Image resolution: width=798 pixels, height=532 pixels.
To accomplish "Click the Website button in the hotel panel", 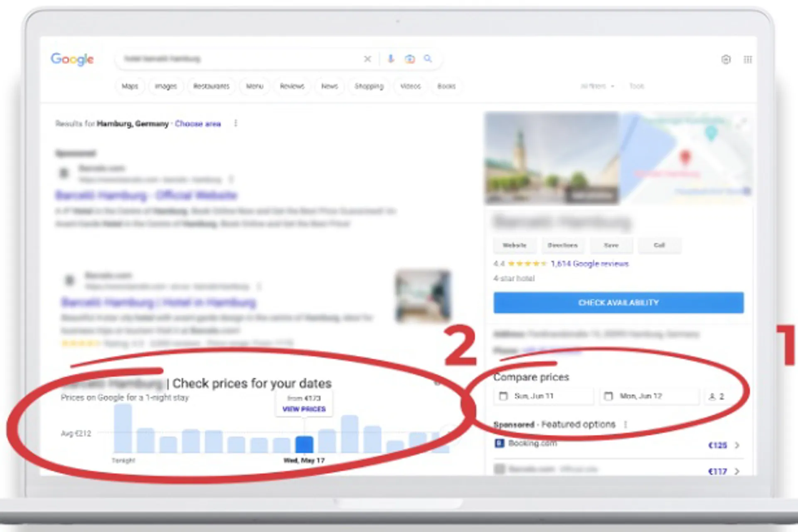I will point(515,245).
